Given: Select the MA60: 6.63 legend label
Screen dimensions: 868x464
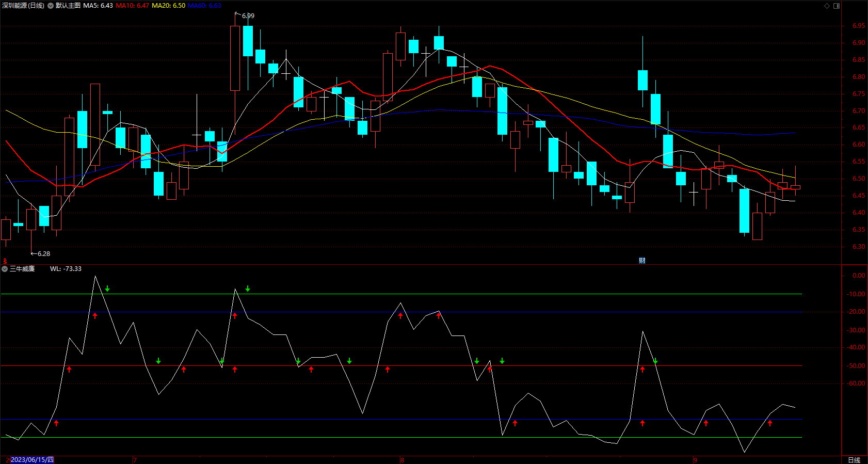Looking at the screenshot, I should tap(204, 6).
